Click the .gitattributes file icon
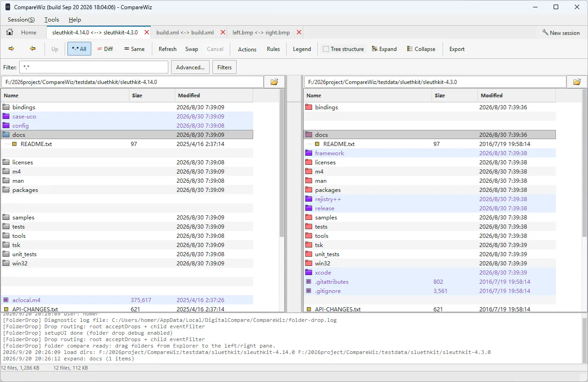The height and width of the screenshot is (382, 588). pos(309,281)
